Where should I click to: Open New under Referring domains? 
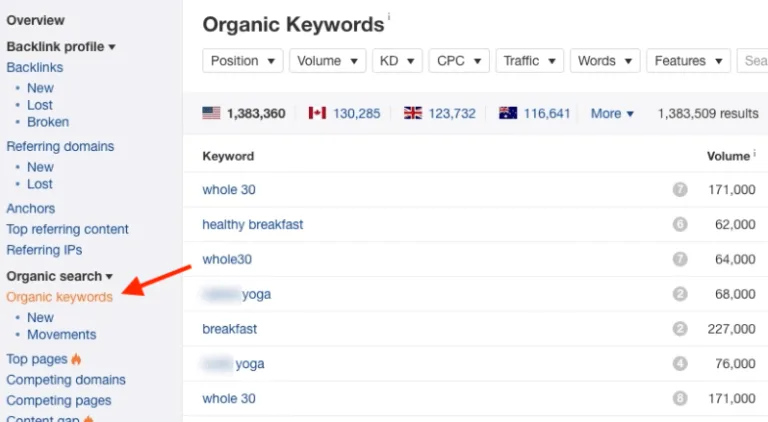pyautogui.click(x=40, y=167)
